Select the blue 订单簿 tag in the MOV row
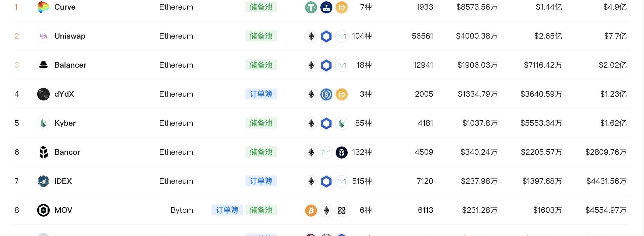 (x=227, y=210)
